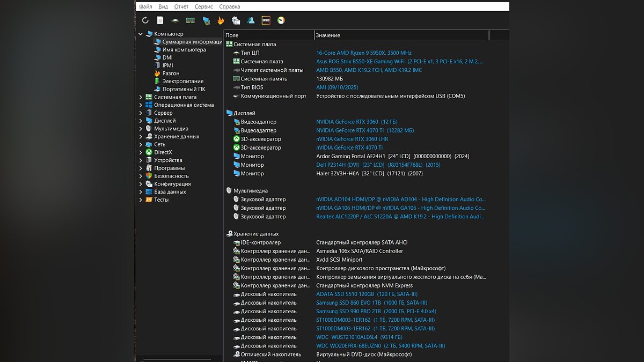Expand the Хранение данных tree node
Screen dimensions: 644x362
coord(141,137)
